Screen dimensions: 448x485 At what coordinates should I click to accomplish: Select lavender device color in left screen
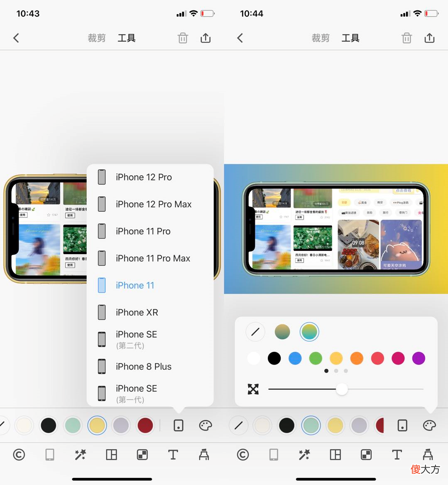(121, 426)
